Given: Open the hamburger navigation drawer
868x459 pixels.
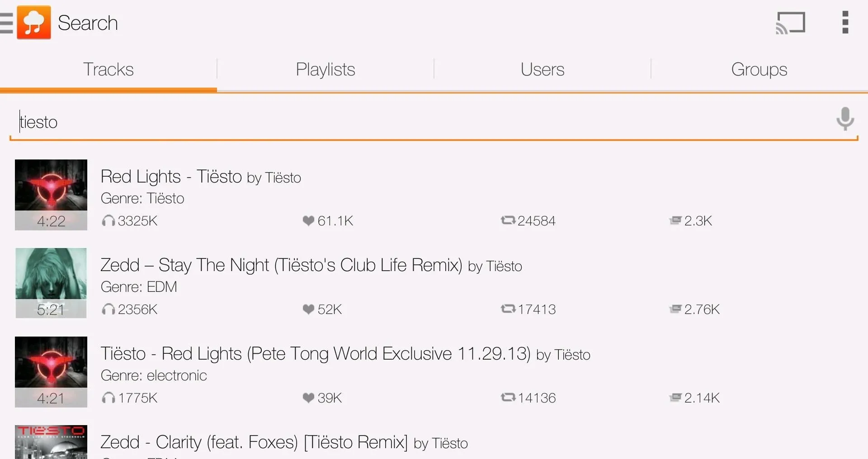Looking at the screenshot, I should (x=6, y=23).
